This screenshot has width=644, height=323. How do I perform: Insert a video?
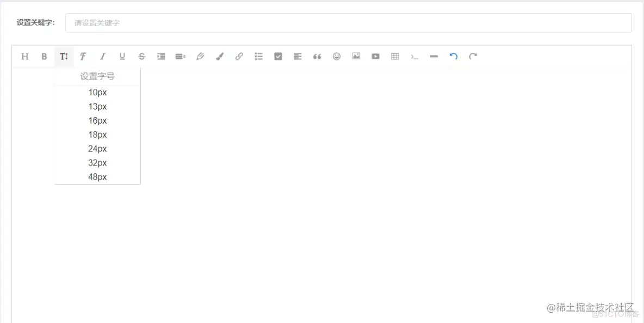click(x=375, y=56)
